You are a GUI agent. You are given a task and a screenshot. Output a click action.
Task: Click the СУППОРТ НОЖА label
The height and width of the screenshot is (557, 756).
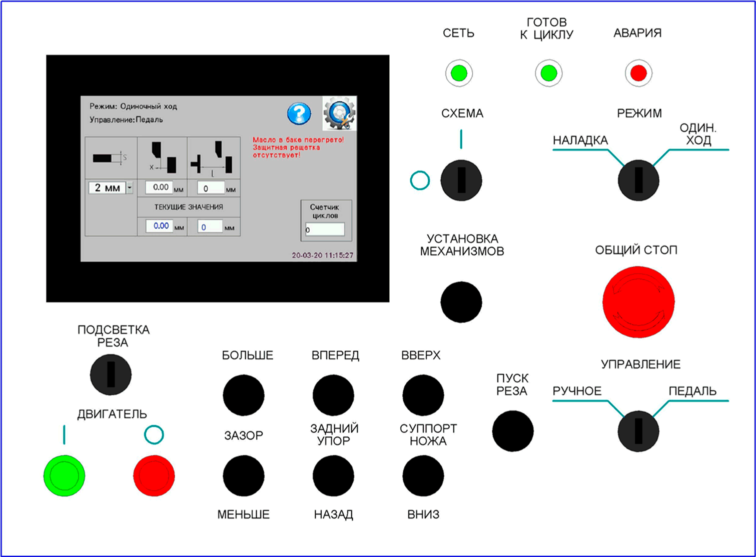[428, 434]
